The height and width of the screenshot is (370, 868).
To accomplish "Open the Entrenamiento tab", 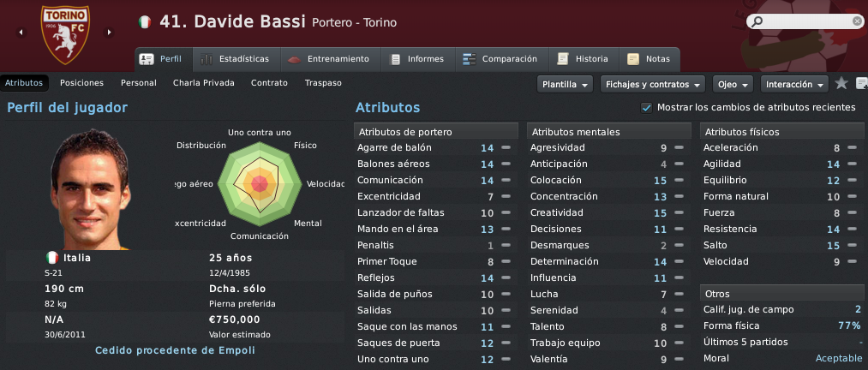I will coord(331,59).
